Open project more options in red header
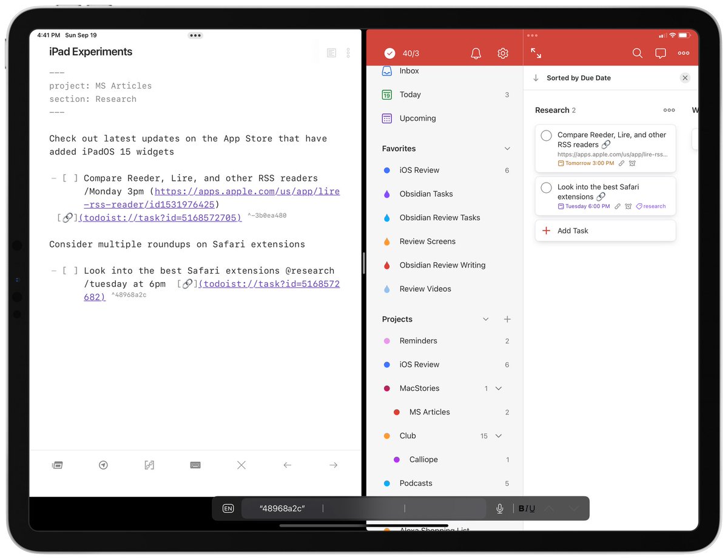The width and height of the screenshot is (728, 560). coord(684,53)
